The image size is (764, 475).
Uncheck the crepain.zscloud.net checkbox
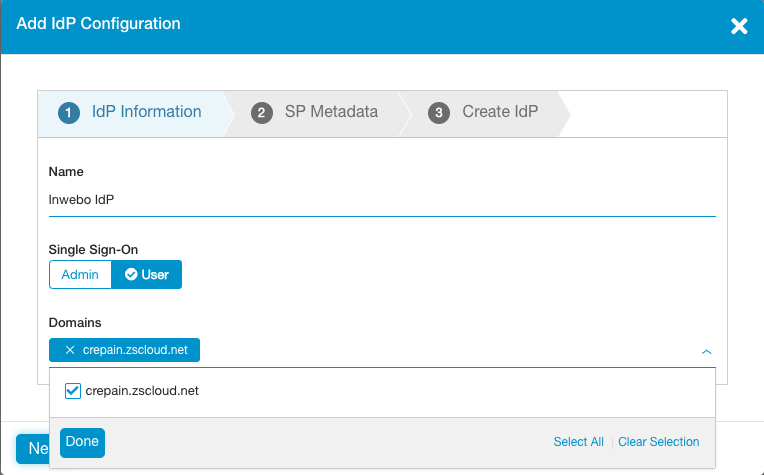tap(72, 391)
